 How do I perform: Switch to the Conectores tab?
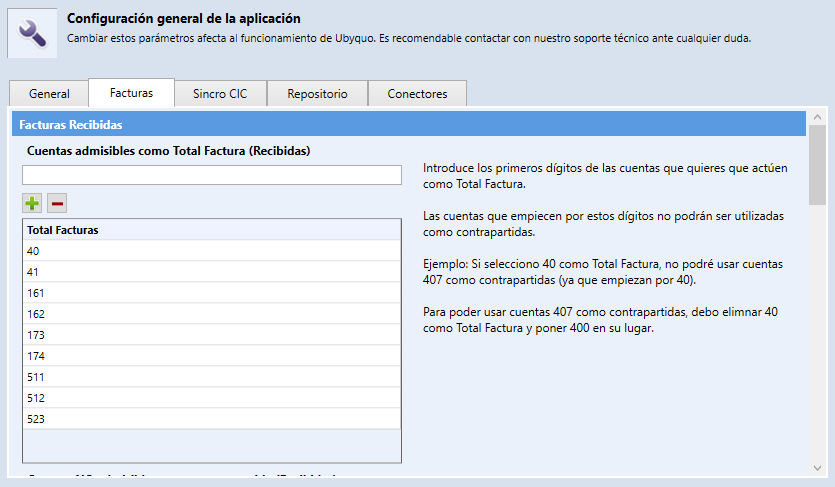coord(418,94)
